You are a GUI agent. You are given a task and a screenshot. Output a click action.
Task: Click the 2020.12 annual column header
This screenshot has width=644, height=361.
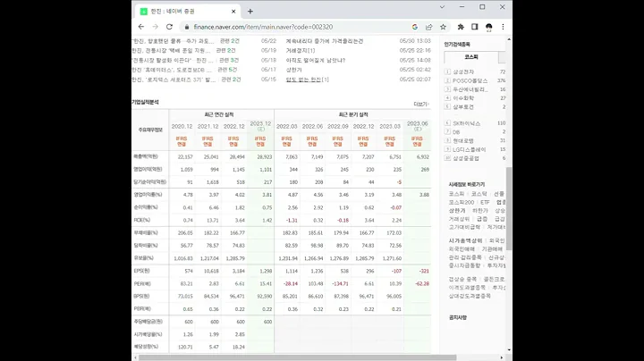click(x=182, y=126)
